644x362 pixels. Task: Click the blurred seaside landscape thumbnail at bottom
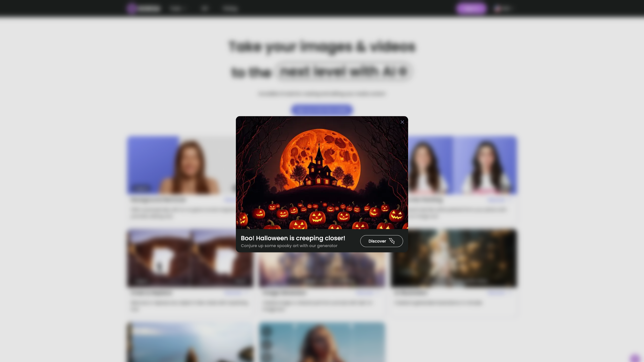coord(190,342)
